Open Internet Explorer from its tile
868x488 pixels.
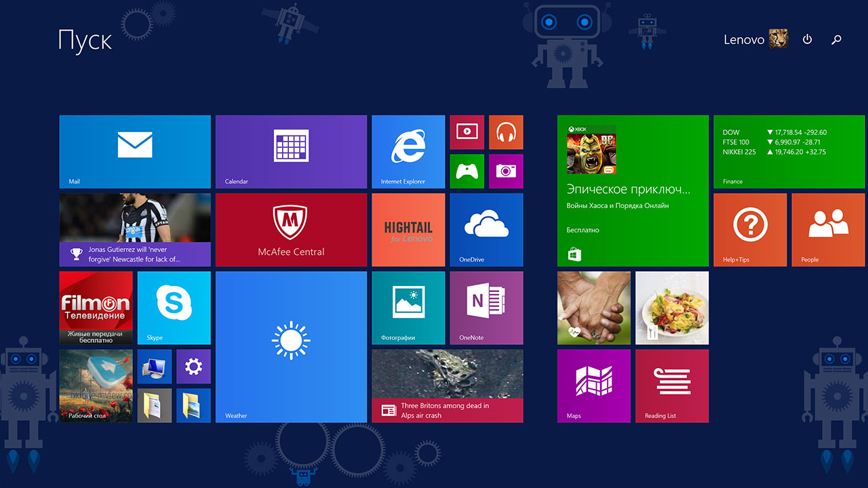tap(408, 152)
